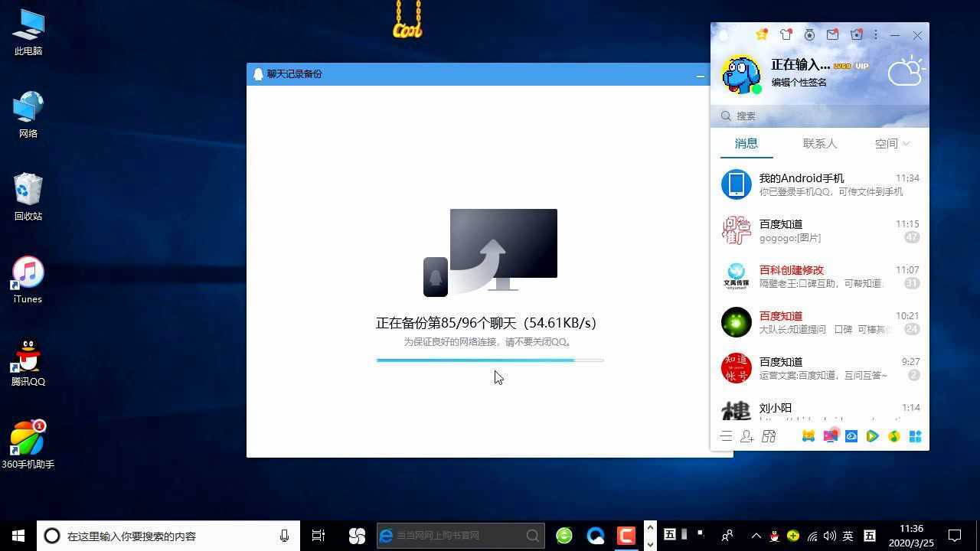Open the Windows Start menu
This screenshot has width=980, height=551.
18,536
